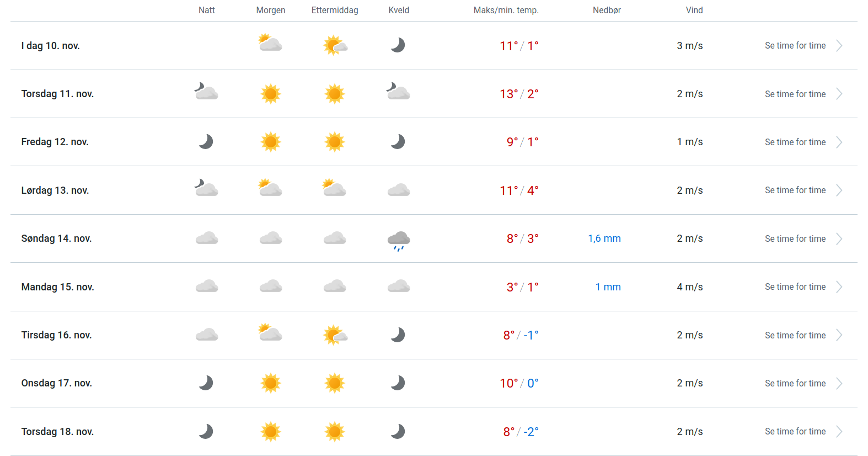Open 'Se time for time' for Onsdag 17. nov.
This screenshot has width=868, height=456.
click(x=795, y=384)
